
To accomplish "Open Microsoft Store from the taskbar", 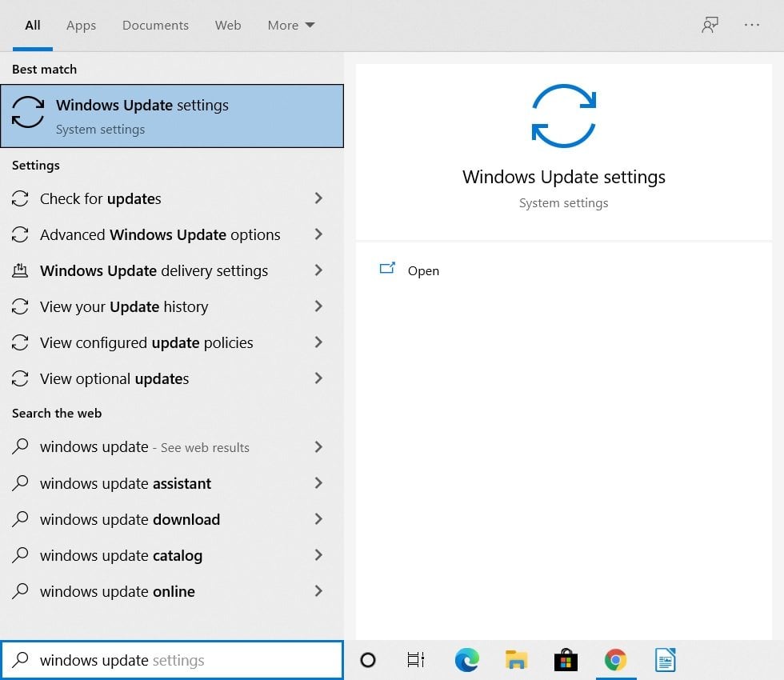I will 566,660.
